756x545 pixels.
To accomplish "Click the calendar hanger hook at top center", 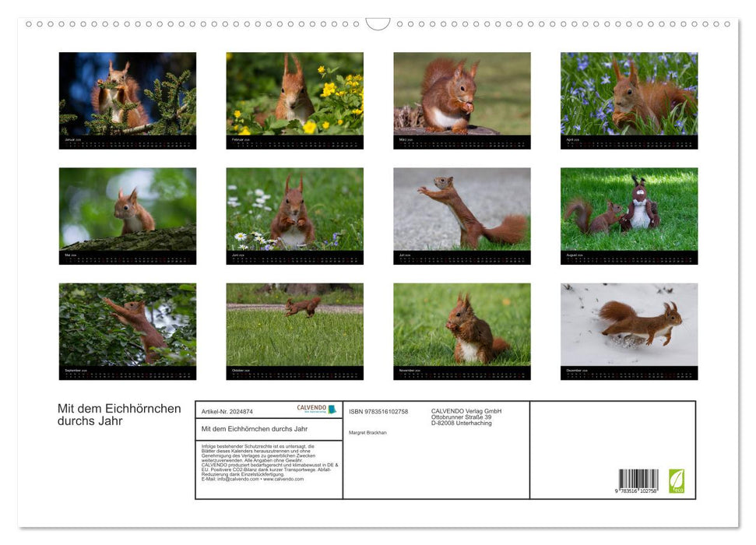I will (378, 24).
